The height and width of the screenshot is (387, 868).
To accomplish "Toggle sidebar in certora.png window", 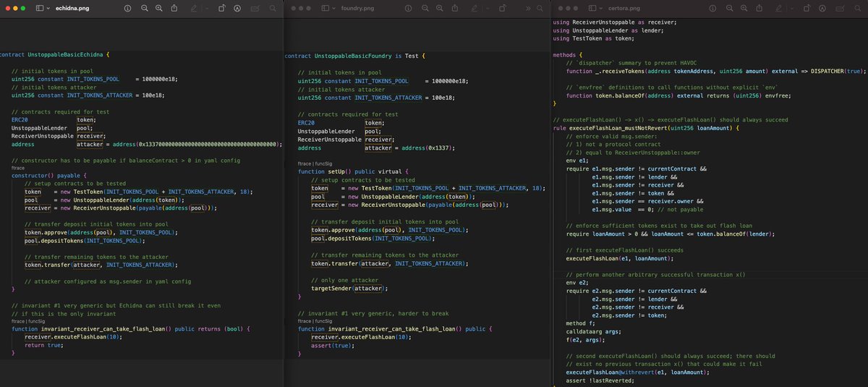I will click(592, 8).
